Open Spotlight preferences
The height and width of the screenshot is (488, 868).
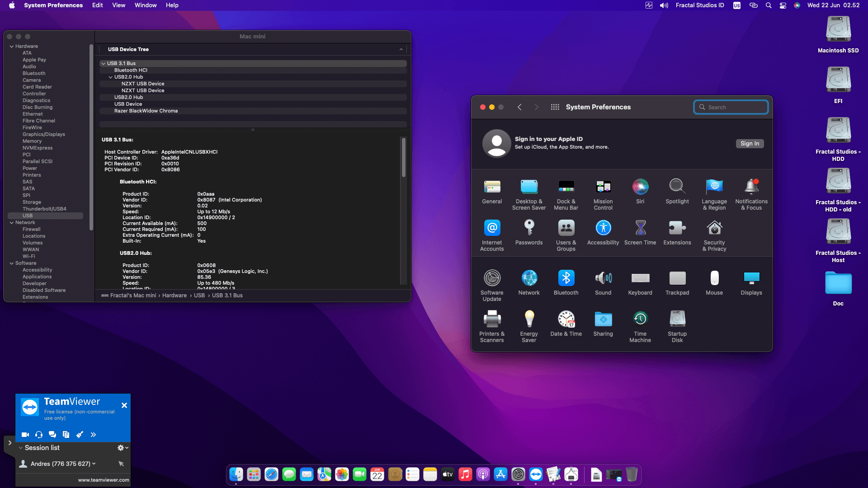677,192
